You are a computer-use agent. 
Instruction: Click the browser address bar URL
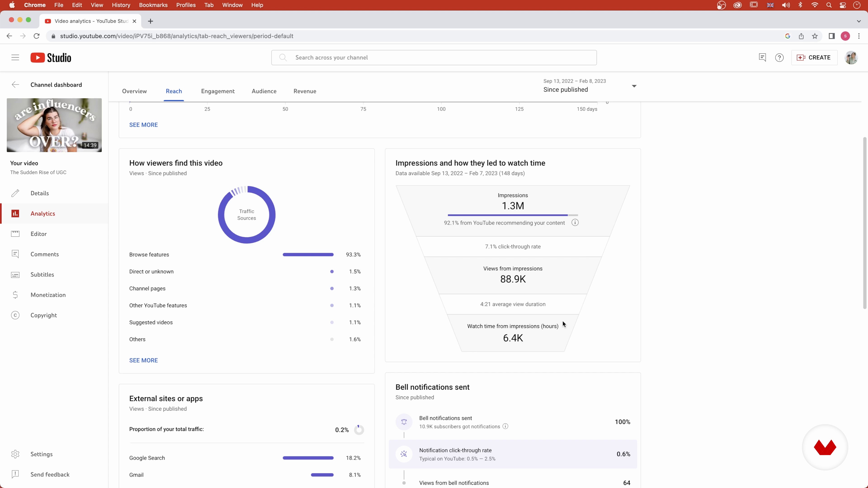[x=177, y=36]
